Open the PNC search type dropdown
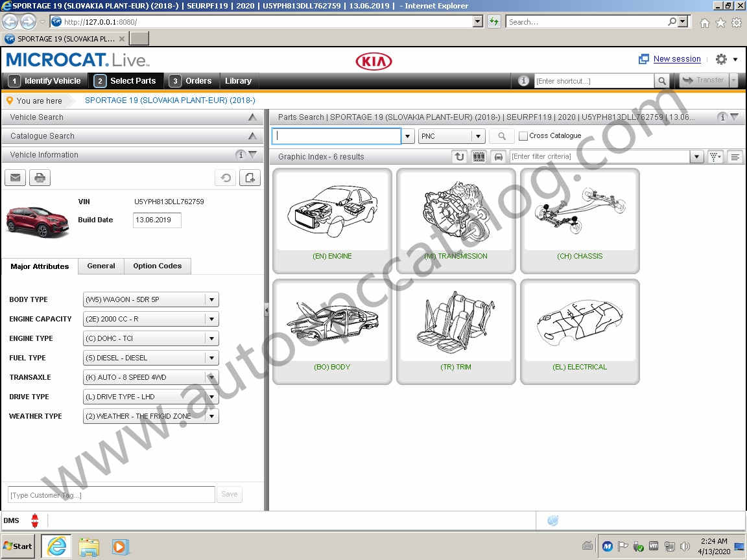 [479, 136]
